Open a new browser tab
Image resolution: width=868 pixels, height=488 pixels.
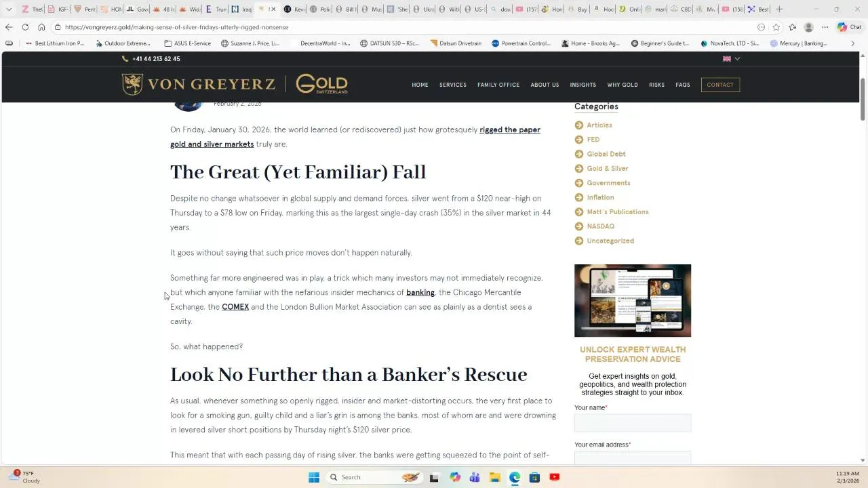coord(779,9)
